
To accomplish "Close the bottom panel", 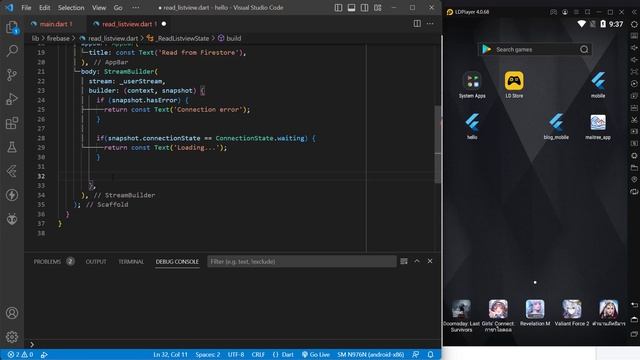I will 430,261.
